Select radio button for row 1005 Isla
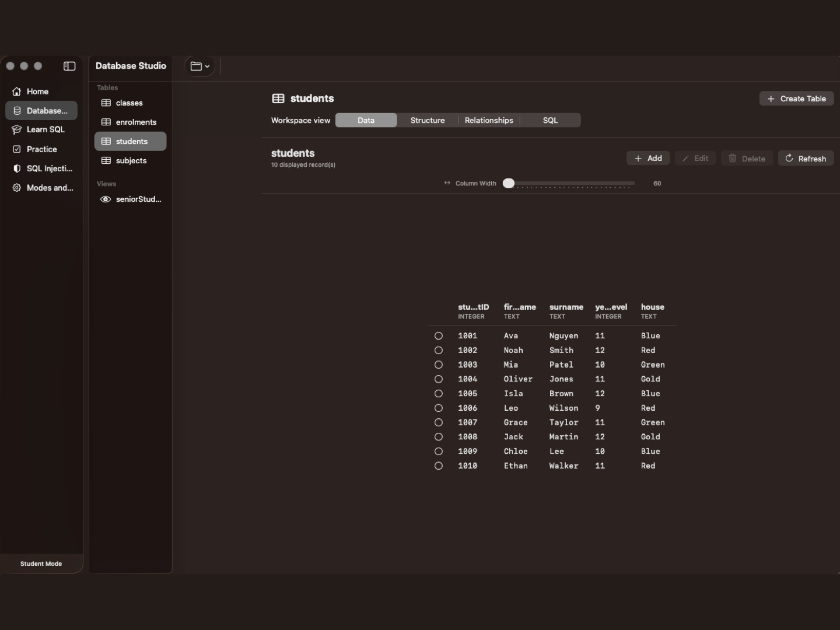The width and height of the screenshot is (840, 630). coord(438,394)
